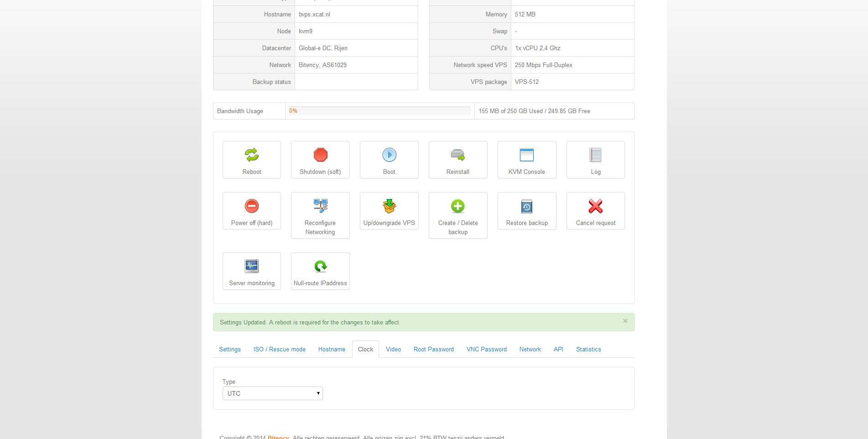This screenshot has width=868, height=439.
Task: Open Server monitoring graph icon
Action: 252,266
